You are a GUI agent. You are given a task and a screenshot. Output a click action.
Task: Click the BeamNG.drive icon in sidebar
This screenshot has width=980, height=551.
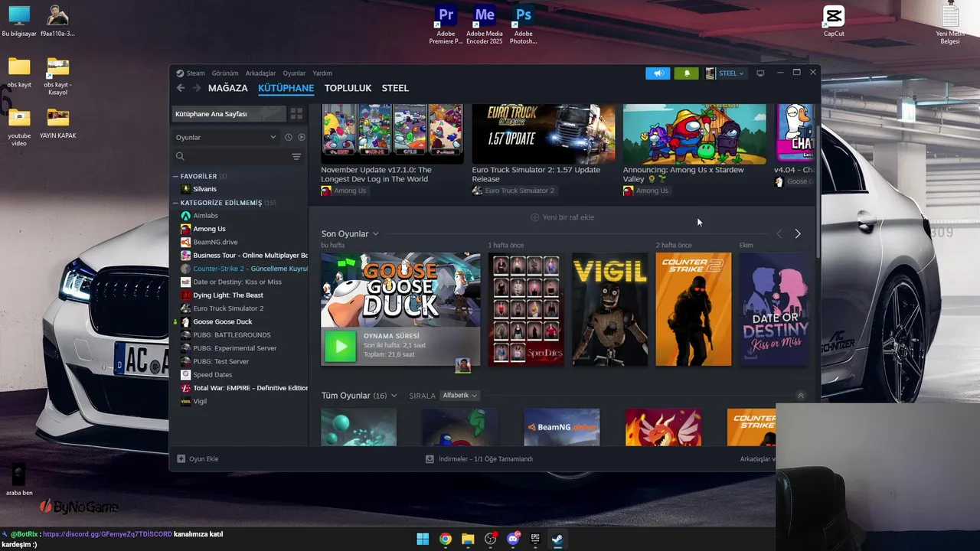[x=186, y=242]
